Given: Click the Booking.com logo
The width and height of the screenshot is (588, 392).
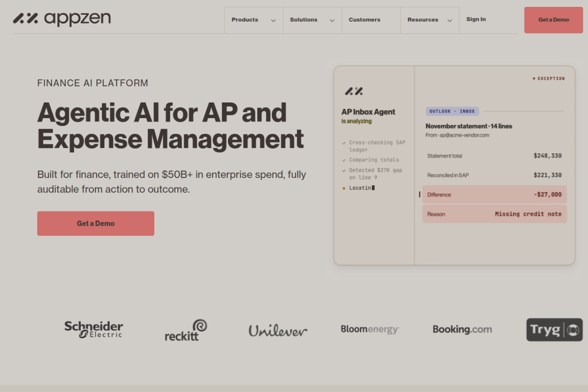Looking at the screenshot, I should click(462, 330).
